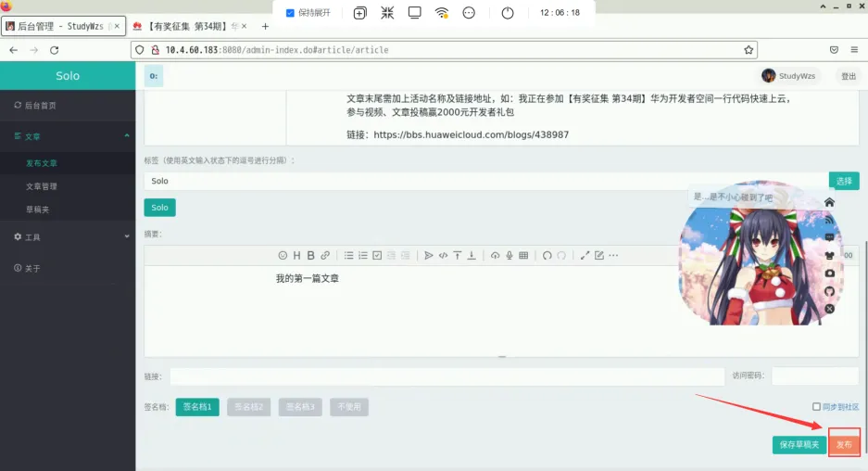Insert a line after the cursor

[x=472, y=256]
